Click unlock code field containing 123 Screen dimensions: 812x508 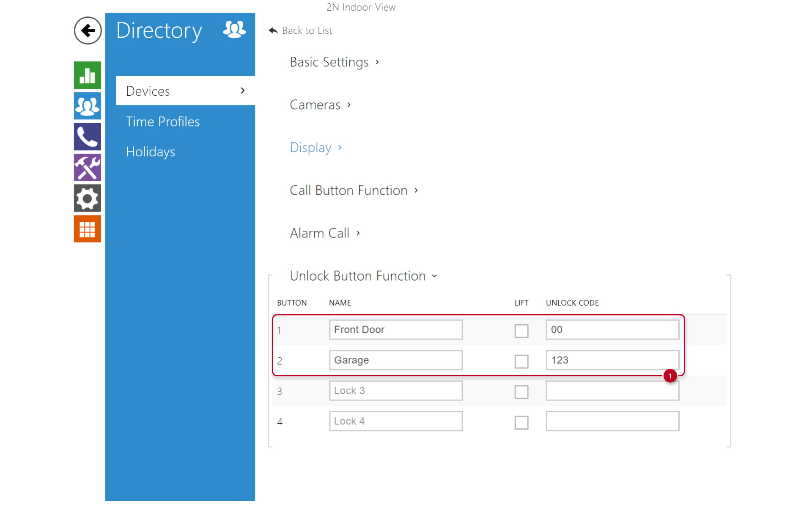(x=612, y=360)
